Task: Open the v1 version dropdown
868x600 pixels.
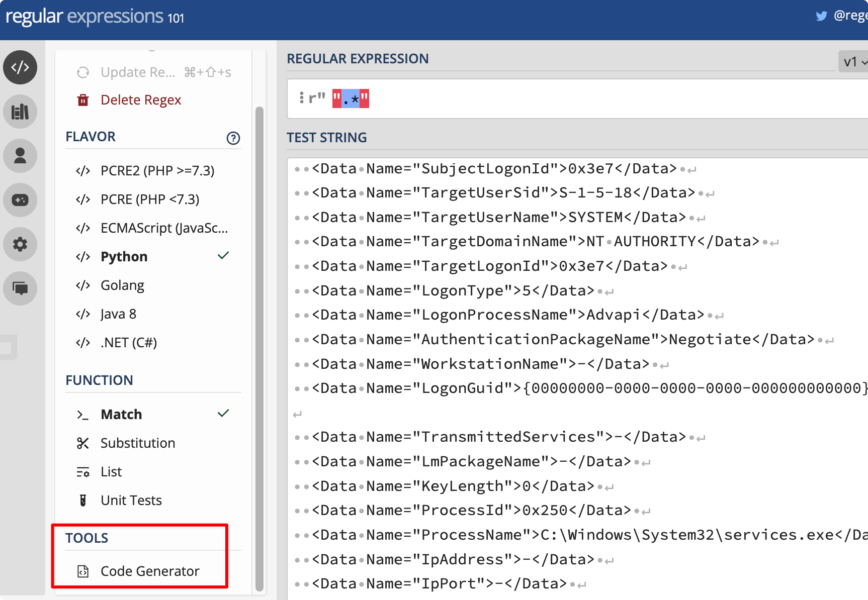Action: point(853,61)
